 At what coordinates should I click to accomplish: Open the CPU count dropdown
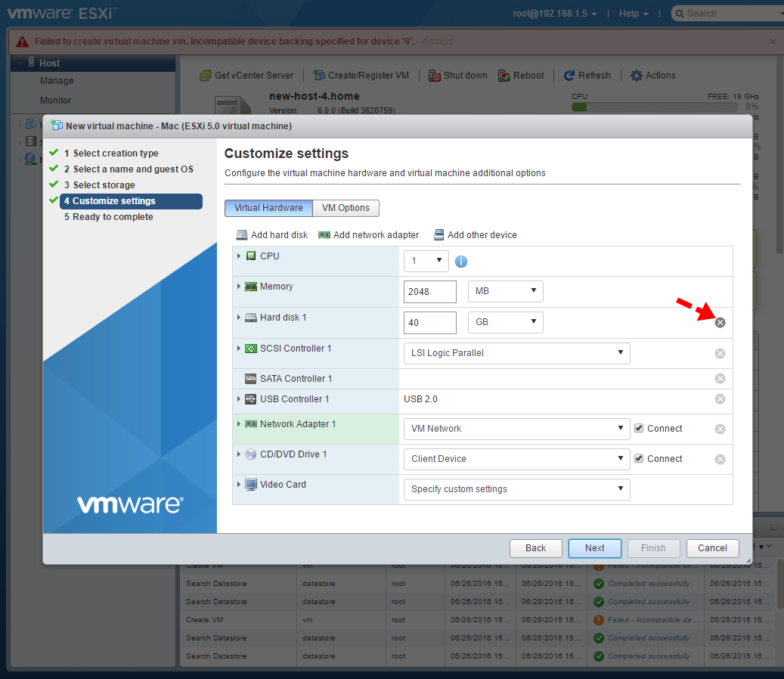426,261
